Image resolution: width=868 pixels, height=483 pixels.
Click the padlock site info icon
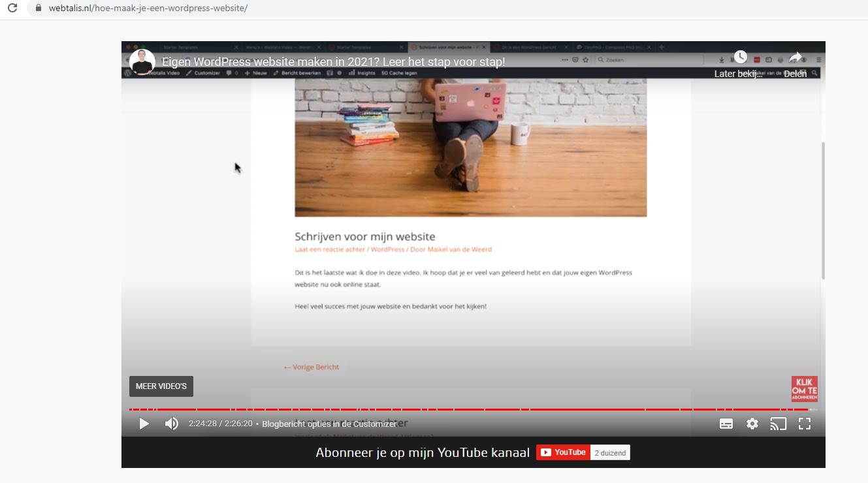[37, 8]
